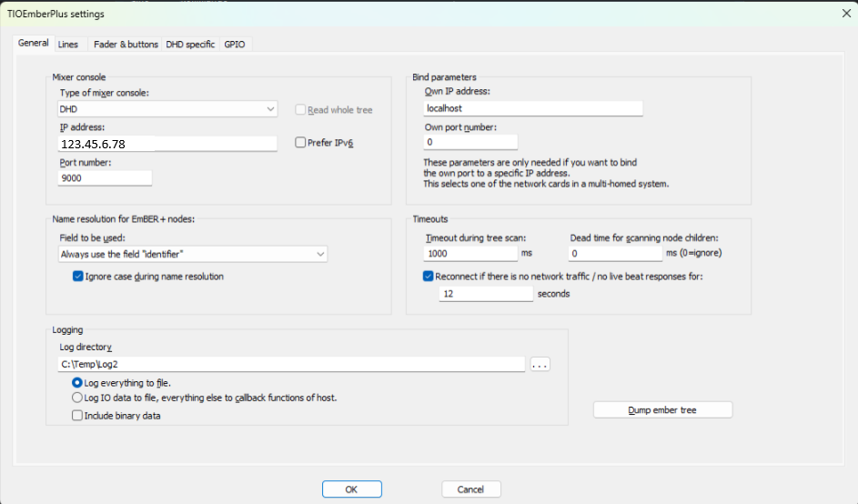Click the mixer IP address field
Screen dimensions: 858x504
pos(167,144)
